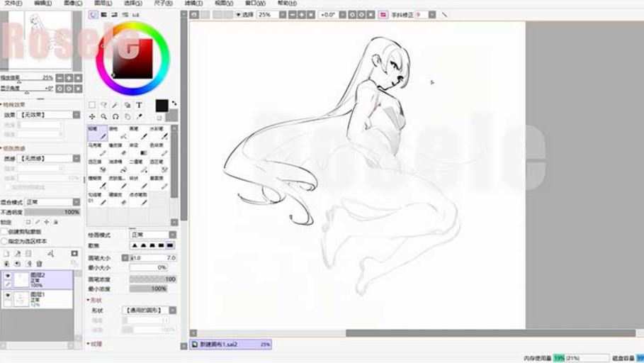Pick the Zoom magnifier tool
The image size is (644, 363).
click(x=104, y=116)
